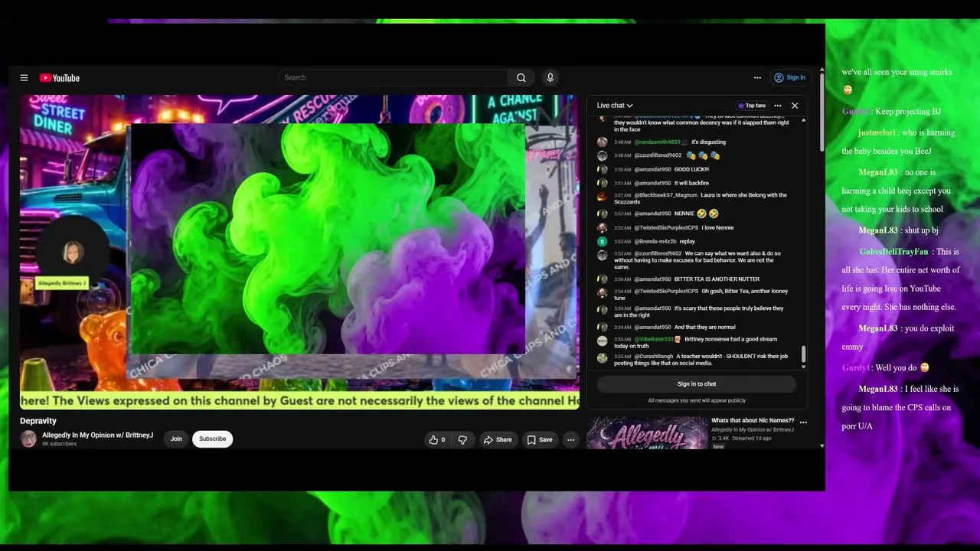Click avatar next to 'It will backfire' message

pyautogui.click(x=603, y=183)
